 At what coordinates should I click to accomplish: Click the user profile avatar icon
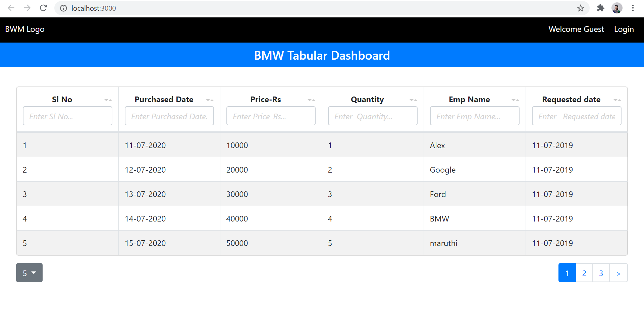point(617,8)
